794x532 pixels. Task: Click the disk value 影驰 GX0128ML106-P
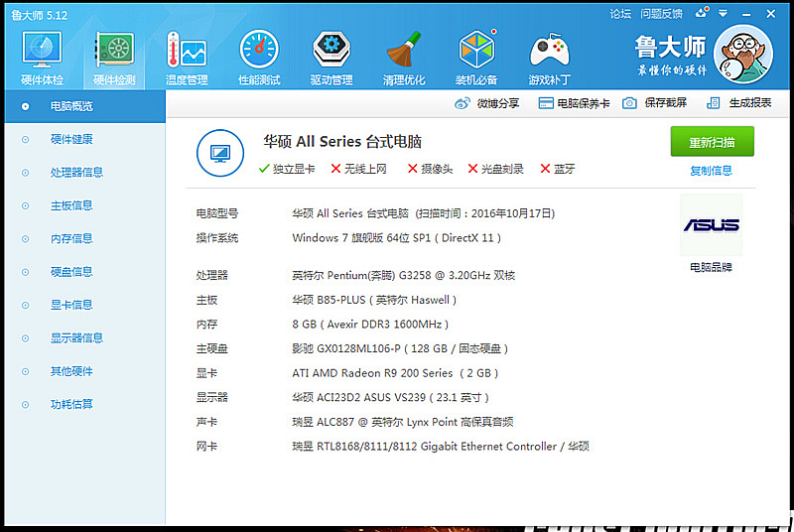(x=400, y=348)
